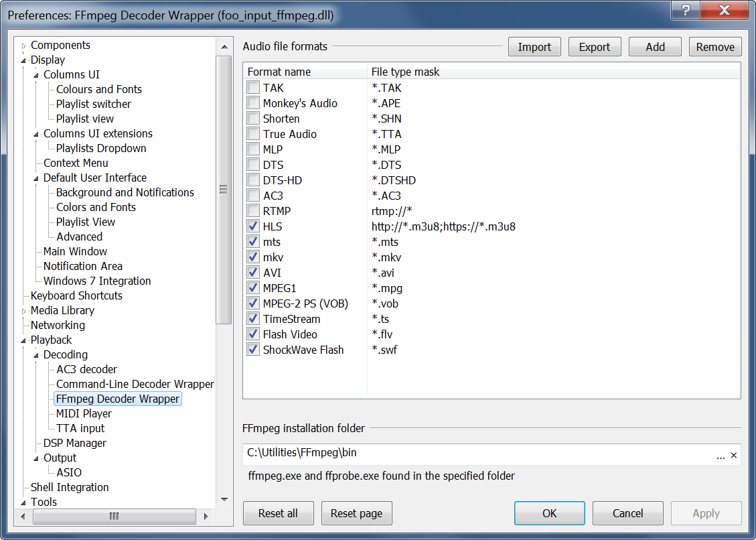
Task: Click the help question mark button
Action: click(x=686, y=11)
